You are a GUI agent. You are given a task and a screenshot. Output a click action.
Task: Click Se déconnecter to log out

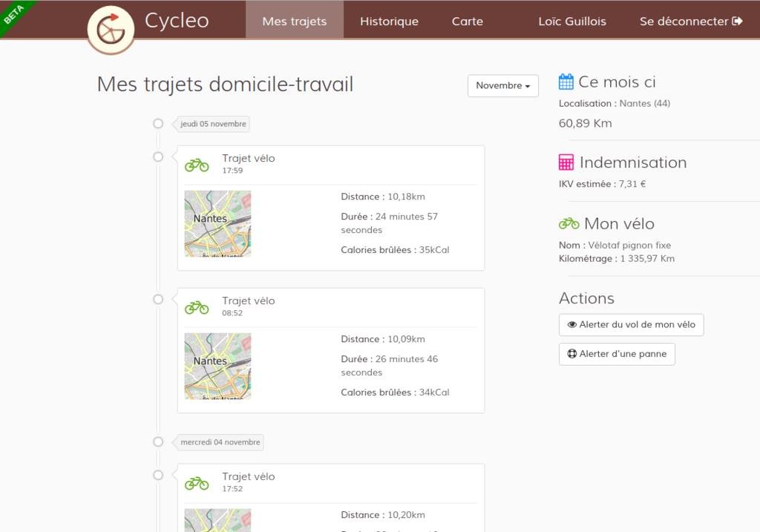point(691,21)
